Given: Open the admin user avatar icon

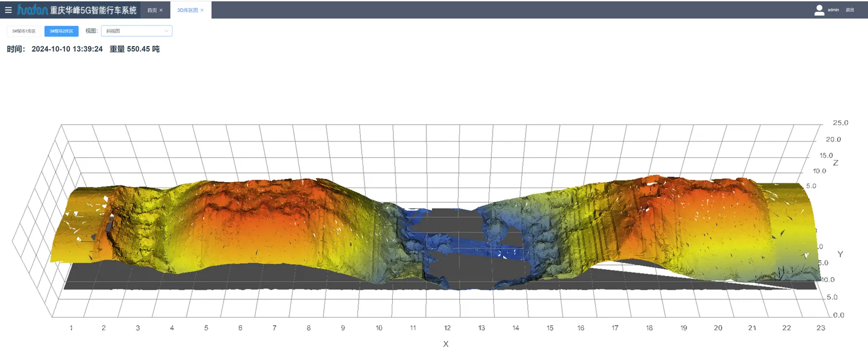Looking at the screenshot, I should click(x=819, y=10).
